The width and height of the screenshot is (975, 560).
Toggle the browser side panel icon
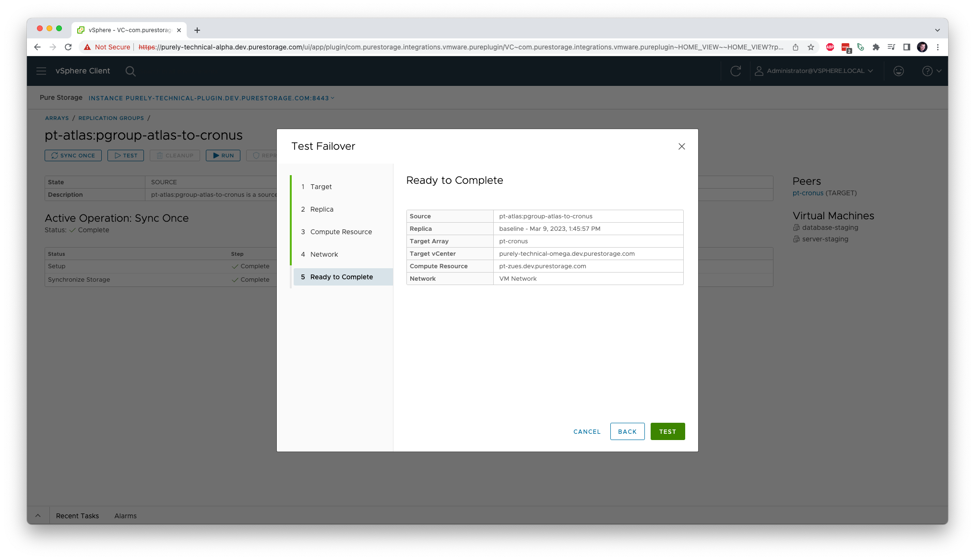907,47
